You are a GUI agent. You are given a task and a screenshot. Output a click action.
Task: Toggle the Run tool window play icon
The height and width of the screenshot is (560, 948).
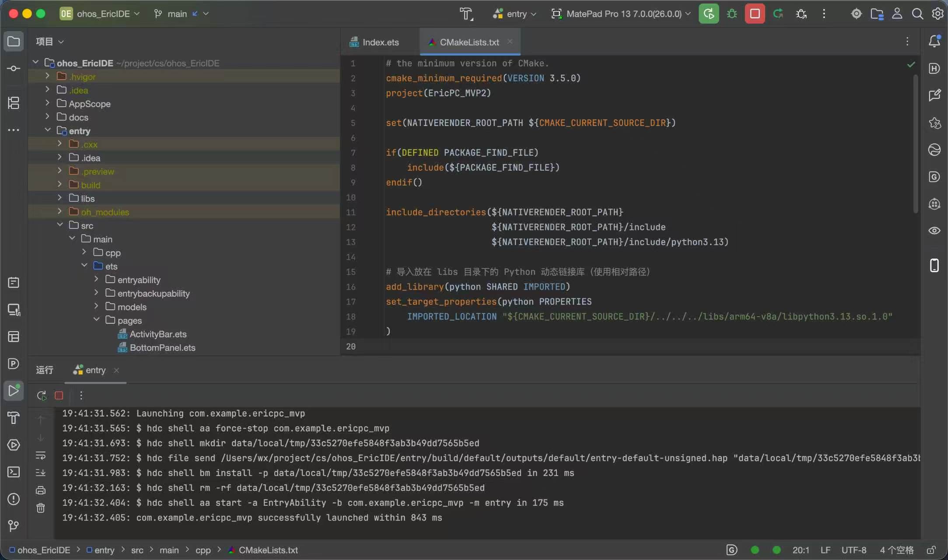(14, 391)
